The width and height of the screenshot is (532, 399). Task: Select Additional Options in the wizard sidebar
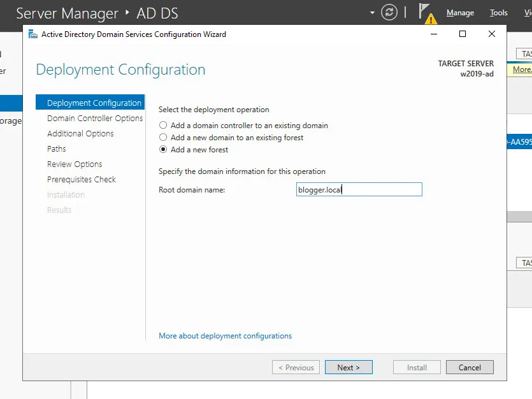pos(80,134)
